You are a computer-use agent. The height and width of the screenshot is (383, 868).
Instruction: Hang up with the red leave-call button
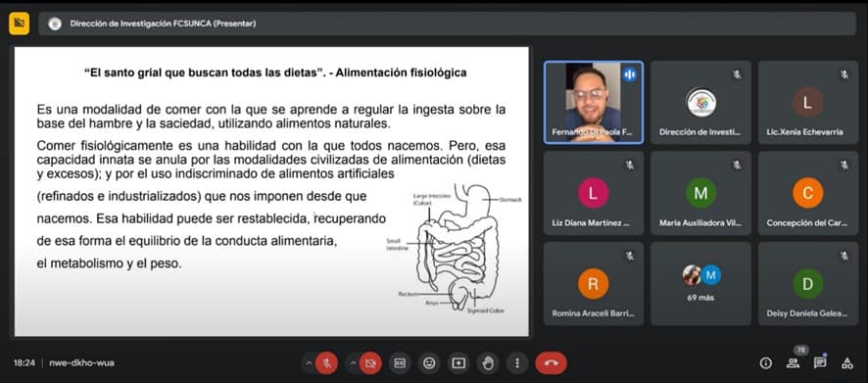[x=551, y=363]
